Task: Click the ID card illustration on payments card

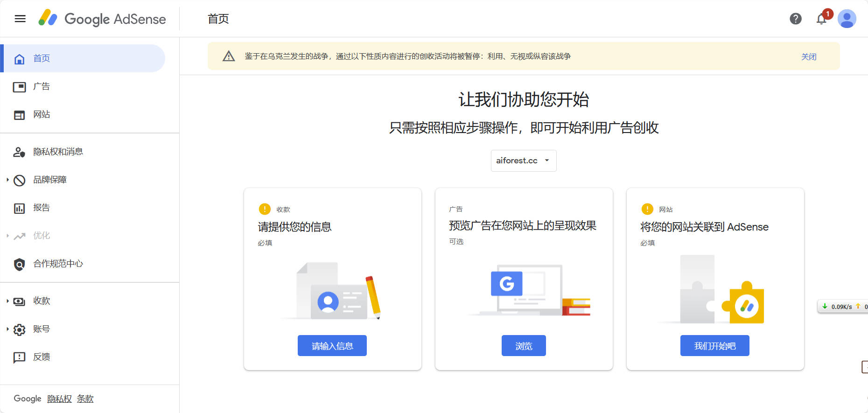Action: [x=332, y=290]
